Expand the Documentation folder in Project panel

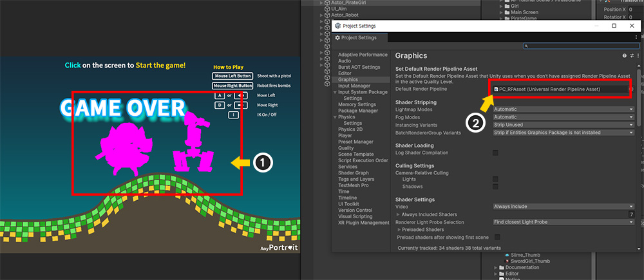click(496, 267)
